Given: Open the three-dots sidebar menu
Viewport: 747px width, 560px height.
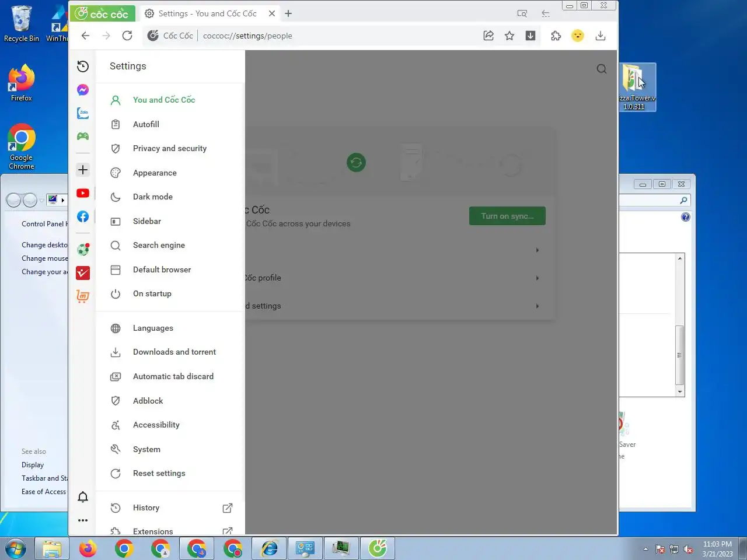Looking at the screenshot, I should [83, 520].
